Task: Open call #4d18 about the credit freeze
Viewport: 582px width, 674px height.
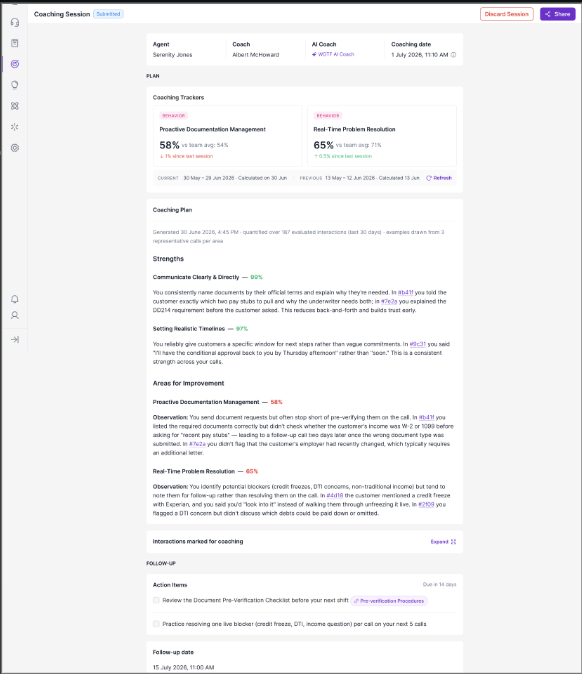Action: click(x=335, y=496)
